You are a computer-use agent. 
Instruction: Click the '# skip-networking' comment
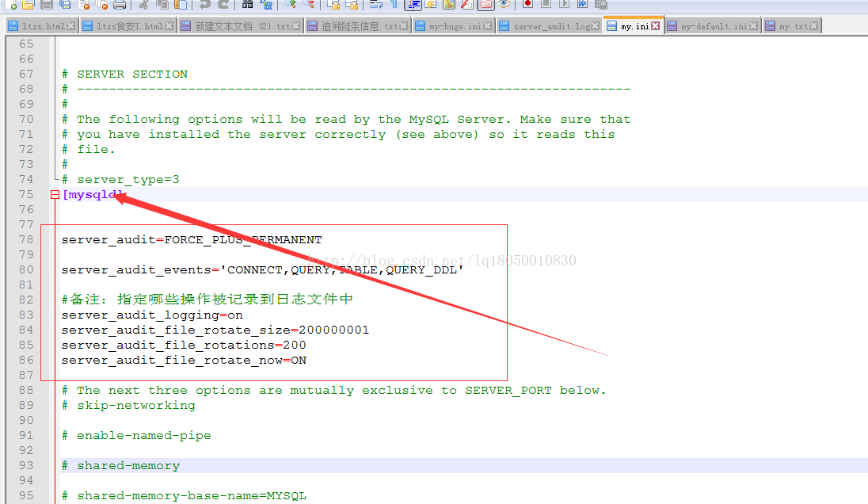[x=128, y=406]
